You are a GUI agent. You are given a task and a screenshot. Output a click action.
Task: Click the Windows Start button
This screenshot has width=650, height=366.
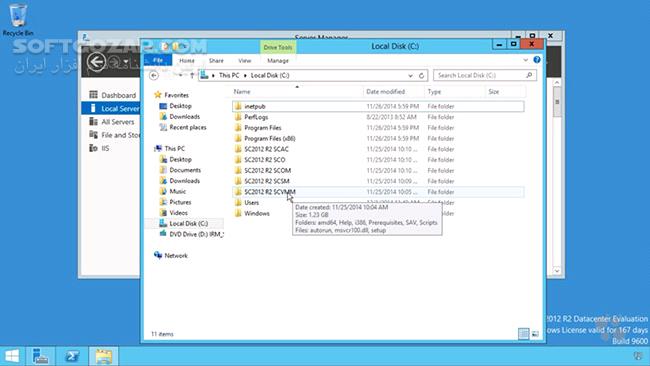pyautogui.click(x=12, y=356)
